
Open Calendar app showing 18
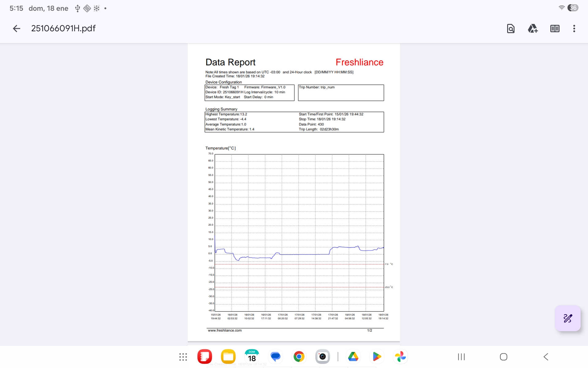coord(252,357)
